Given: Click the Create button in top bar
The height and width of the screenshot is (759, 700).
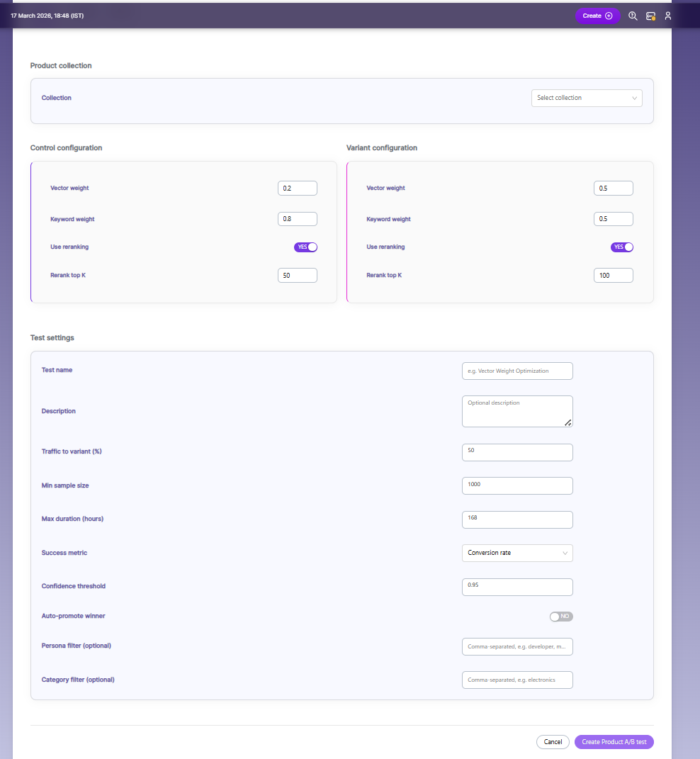Looking at the screenshot, I should click(597, 16).
